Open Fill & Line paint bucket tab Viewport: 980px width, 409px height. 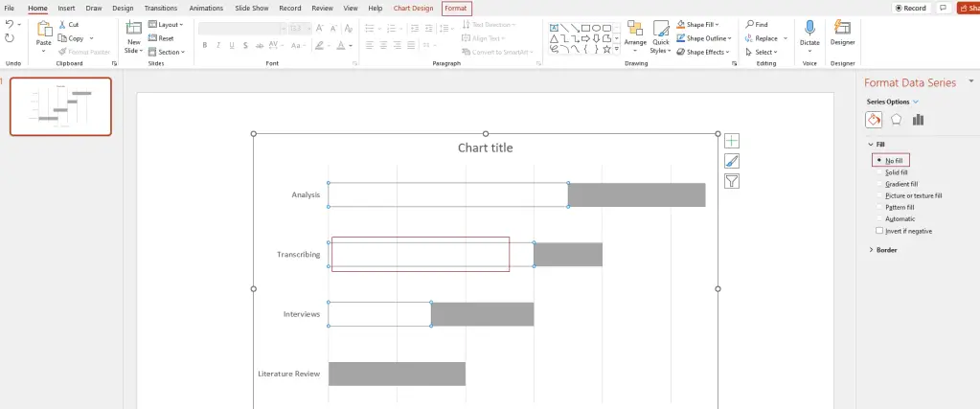pos(874,120)
